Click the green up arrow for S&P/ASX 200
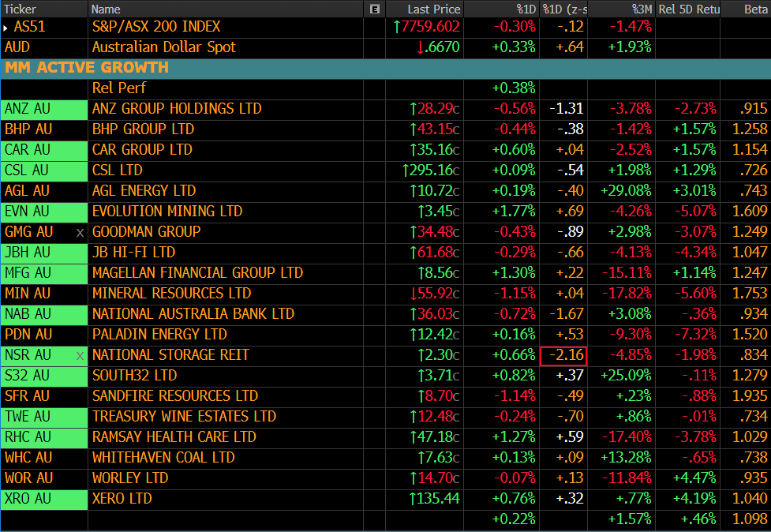The width and height of the screenshot is (771, 532). pyautogui.click(x=396, y=27)
